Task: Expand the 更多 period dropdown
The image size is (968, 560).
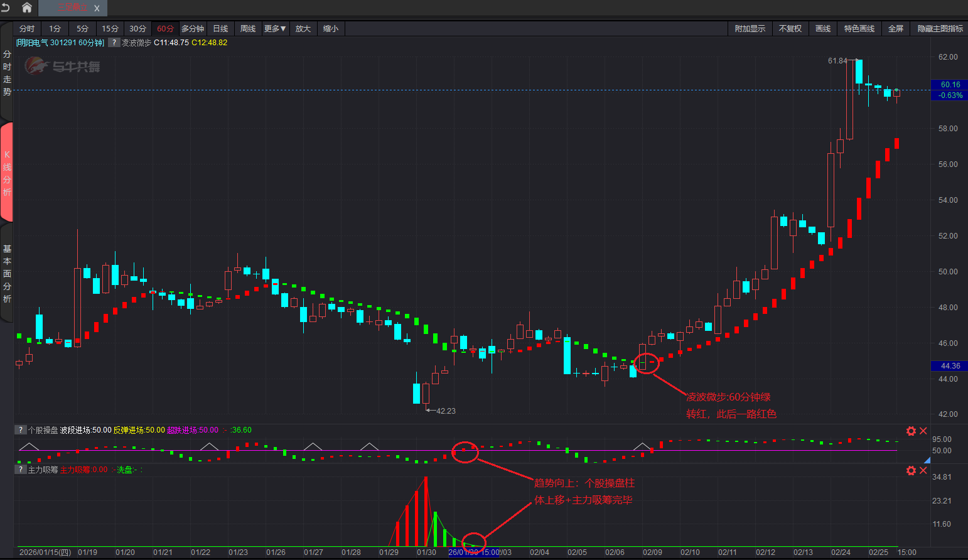Action: click(275, 29)
